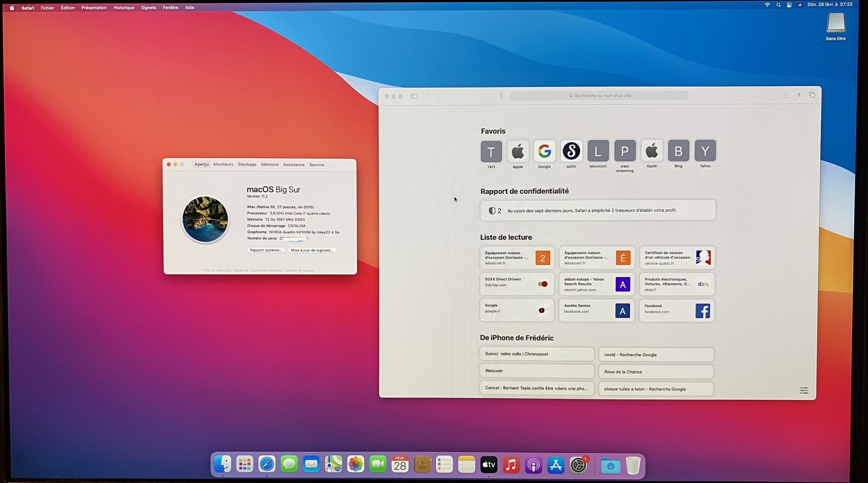Open the Google favorite icon
Image resolution: width=868 pixels, height=483 pixels.
[x=544, y=151]
